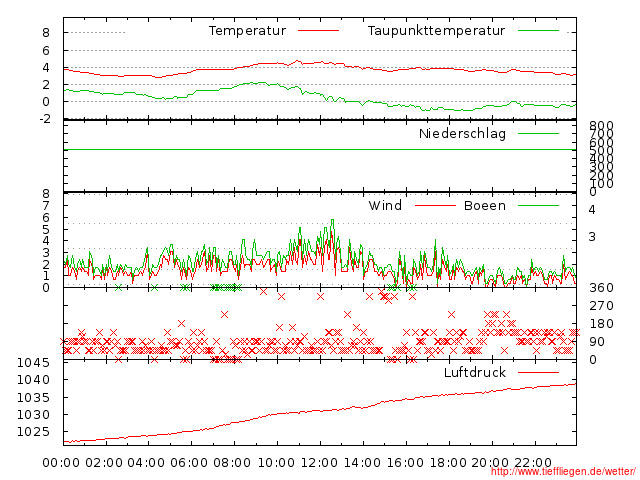The image size is (640, 480).
Task: Click the red line sample beside Temperatur
Action: (x=318, y=31)
